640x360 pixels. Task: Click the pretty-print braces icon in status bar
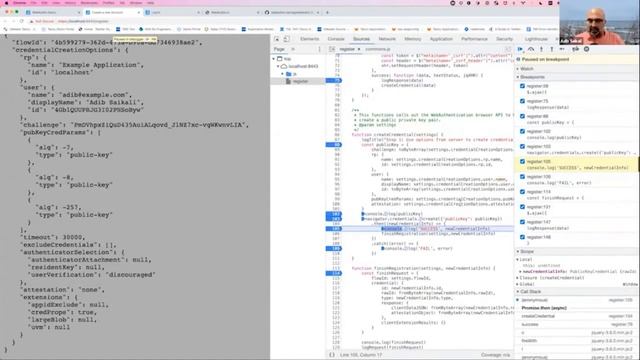click(x=332, y=355)
